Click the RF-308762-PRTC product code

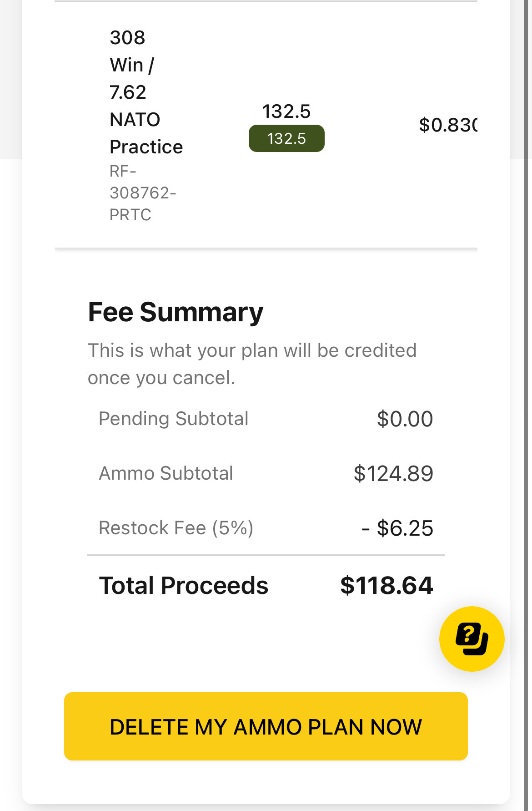tap(143, 193)
